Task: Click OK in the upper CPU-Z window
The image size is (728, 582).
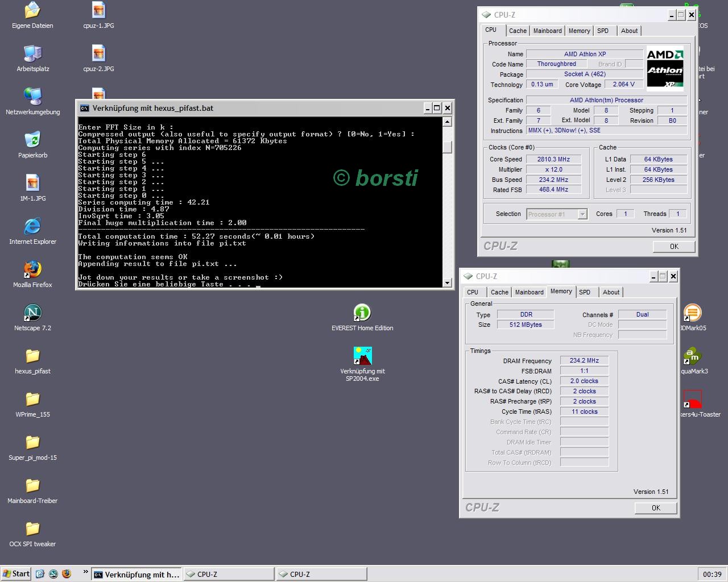Action: [x=674, y=246]
